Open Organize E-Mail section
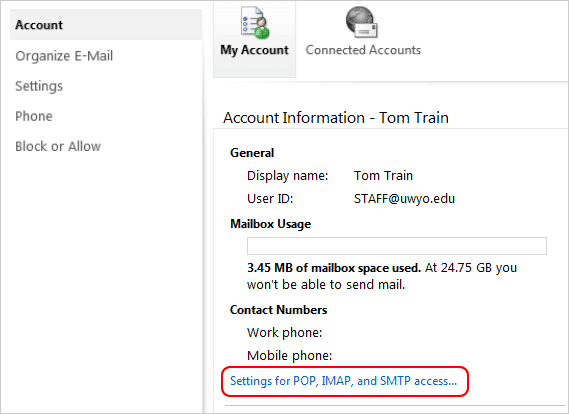 (x=64, y=56)
